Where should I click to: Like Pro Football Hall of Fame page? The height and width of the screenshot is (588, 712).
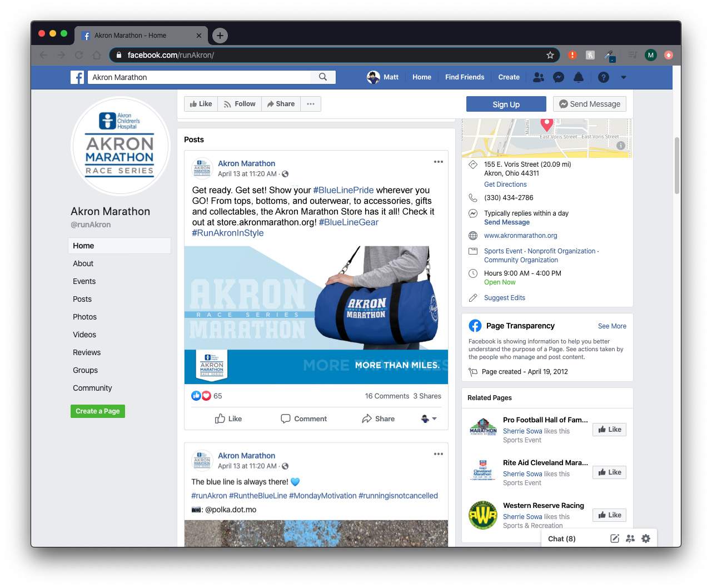(x=610, y=430)
